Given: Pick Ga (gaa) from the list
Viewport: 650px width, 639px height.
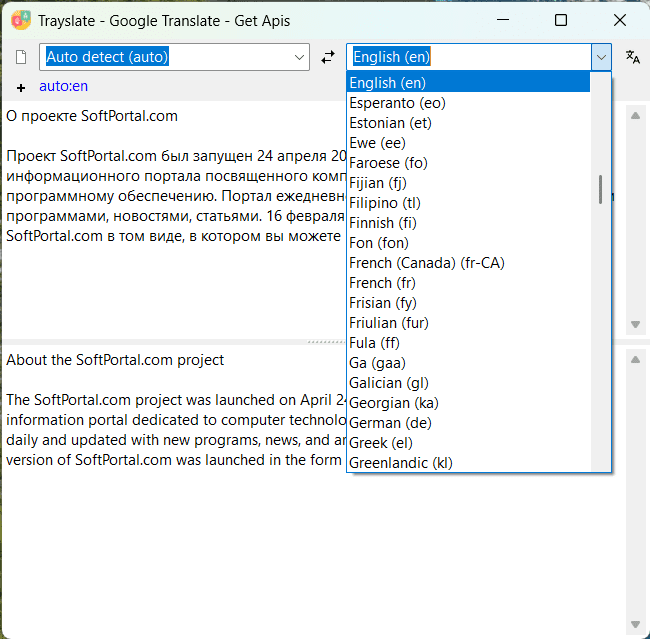Looking at the screenshot, I should (468, 363).
